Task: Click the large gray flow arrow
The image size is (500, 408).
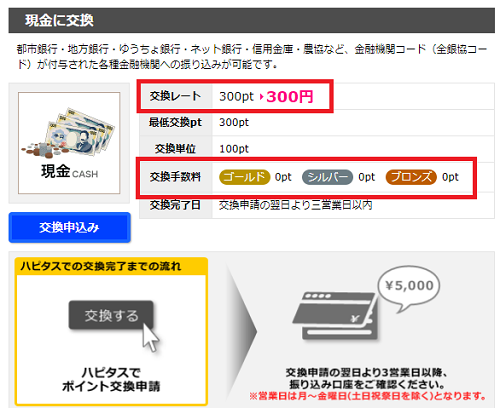Action: coord(242,332)
